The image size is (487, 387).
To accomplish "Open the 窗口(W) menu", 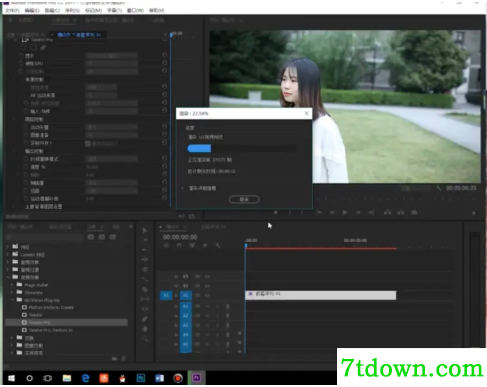I will (135, 10).
